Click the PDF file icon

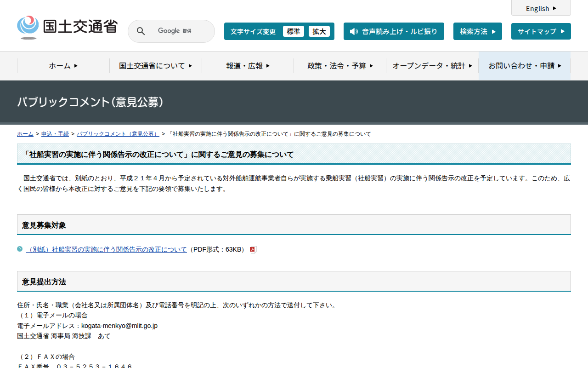tap(253, 250)
